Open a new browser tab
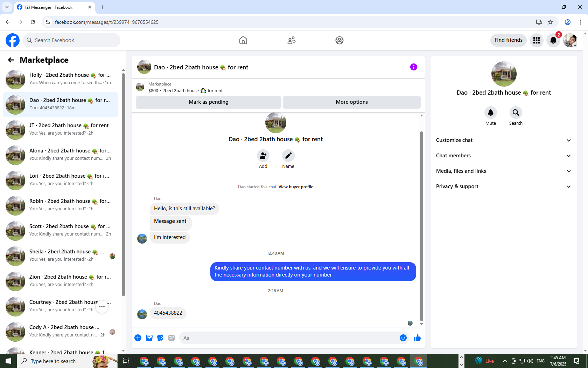This screenshot has height=368, width=588. tap(102, 7)
